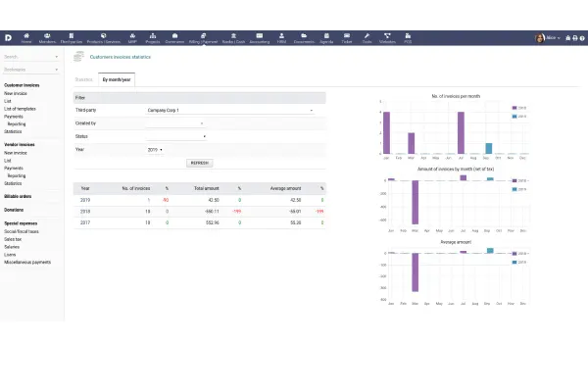This screenshot has width=588, height=392.
Task: Click the Accounting icon in top bar
Action: pos(260,37)
